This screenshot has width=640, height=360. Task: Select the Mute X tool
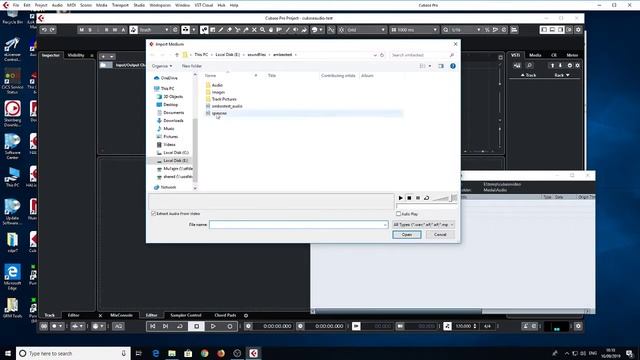(x=254, y=30)
